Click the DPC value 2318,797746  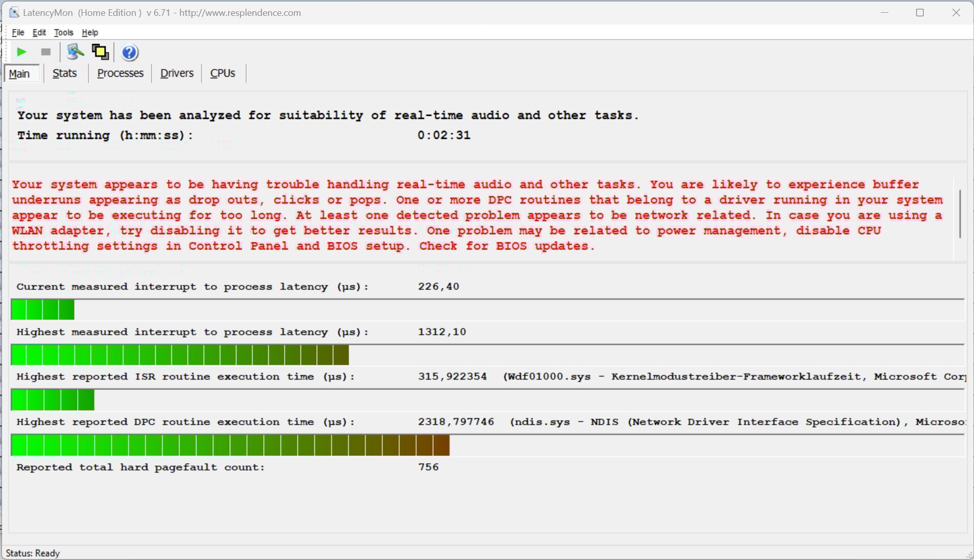(456, 422)
